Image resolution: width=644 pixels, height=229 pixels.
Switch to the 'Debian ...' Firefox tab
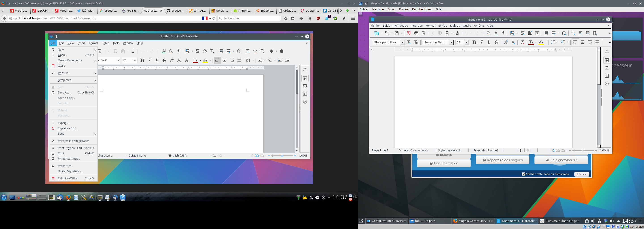pos(310,11)
